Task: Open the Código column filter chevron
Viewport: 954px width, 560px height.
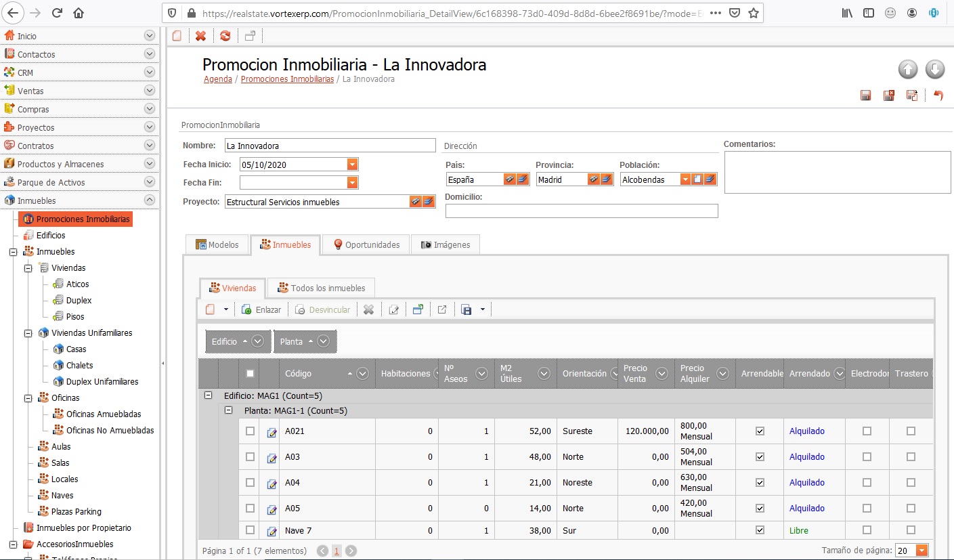Action: pyautogui.click(x=362, y=373)
